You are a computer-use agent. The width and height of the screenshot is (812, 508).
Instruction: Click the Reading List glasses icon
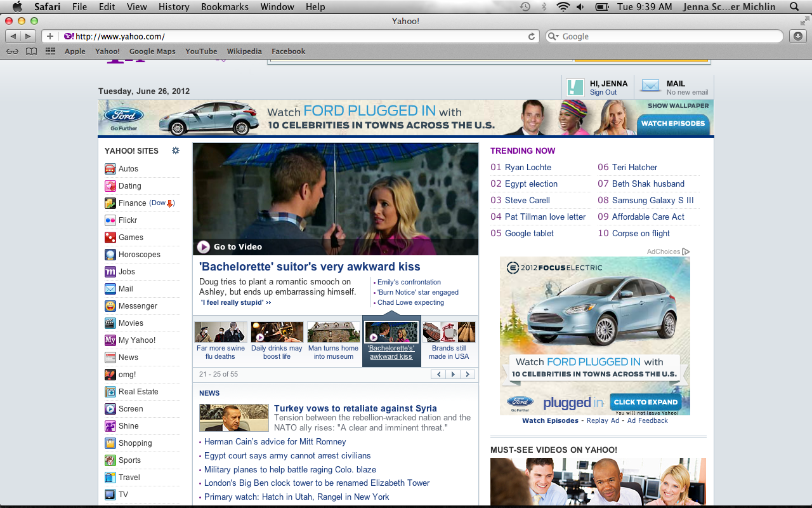coord(12,51)
